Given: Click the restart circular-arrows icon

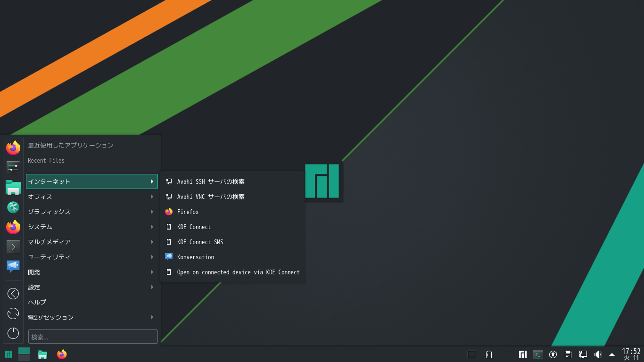Looking at the screenshot, I should click(13, 313).
